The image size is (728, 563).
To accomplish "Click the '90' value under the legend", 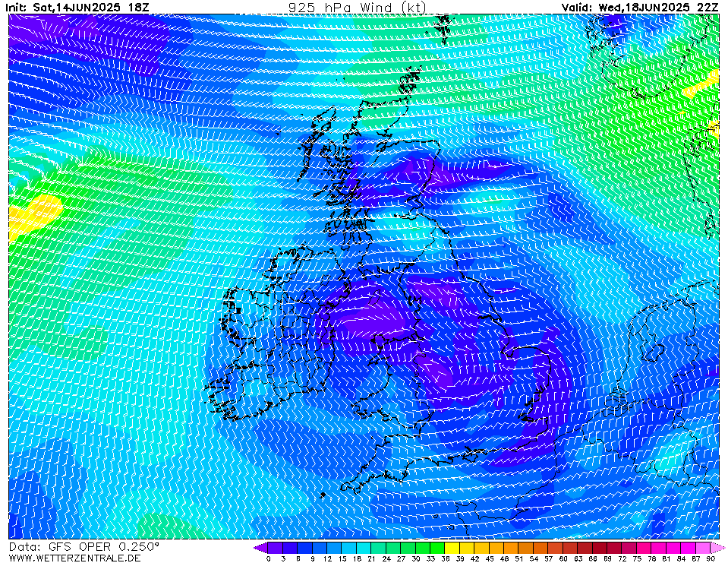I will pos(711,558).
